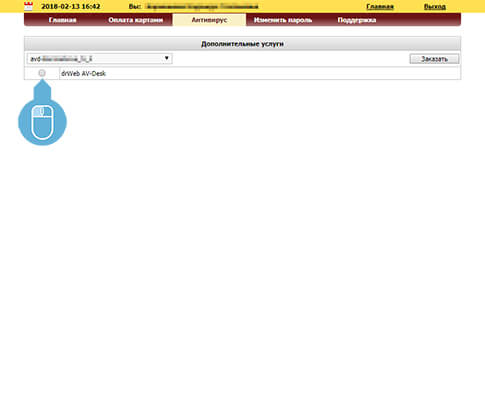The image size is (485, 400).
Task: Switch to the Оплата картами tab
Action: pos(135,20)
